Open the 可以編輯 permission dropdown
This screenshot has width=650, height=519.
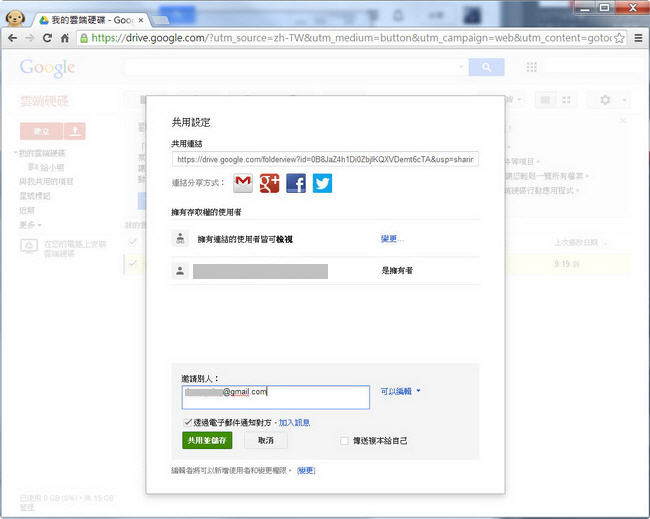tap(400, 391)
